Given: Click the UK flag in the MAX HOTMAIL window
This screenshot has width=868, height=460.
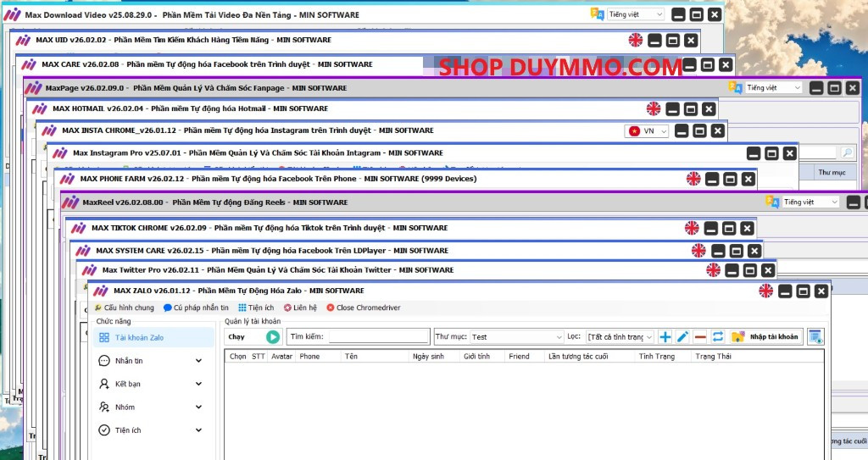Looking at the screenshot, I should click(654, 109).
